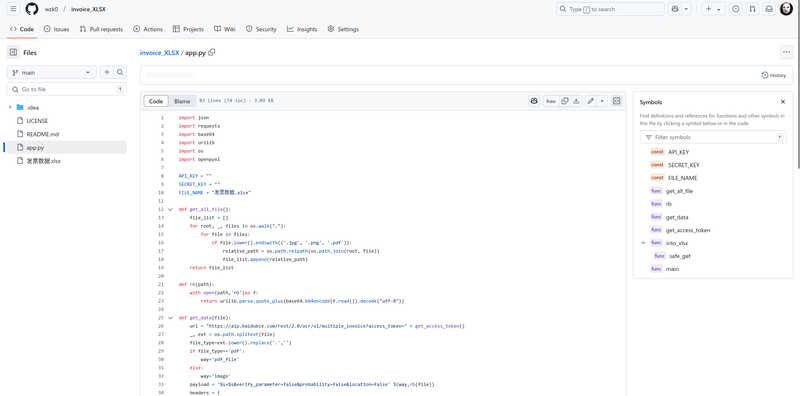Open the Security tab
Screen dimensions: 800x396
[261, 29]
